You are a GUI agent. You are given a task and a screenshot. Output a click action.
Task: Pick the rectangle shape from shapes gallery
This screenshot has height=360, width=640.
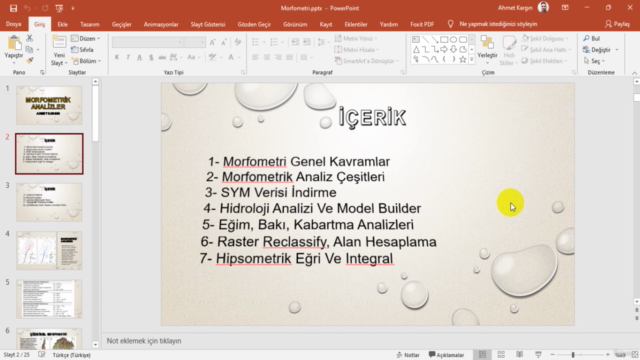[444, 40]
